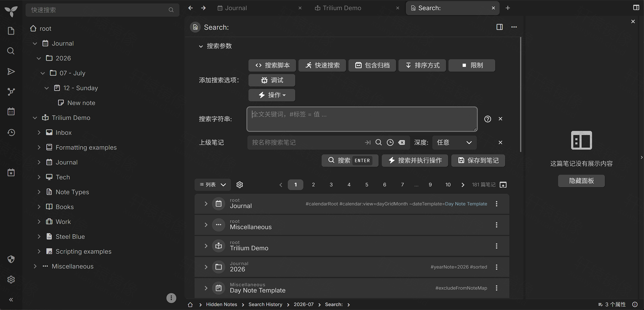Collapse the search parameters section
The image size is (644, 310).
(x=201, y=46)
